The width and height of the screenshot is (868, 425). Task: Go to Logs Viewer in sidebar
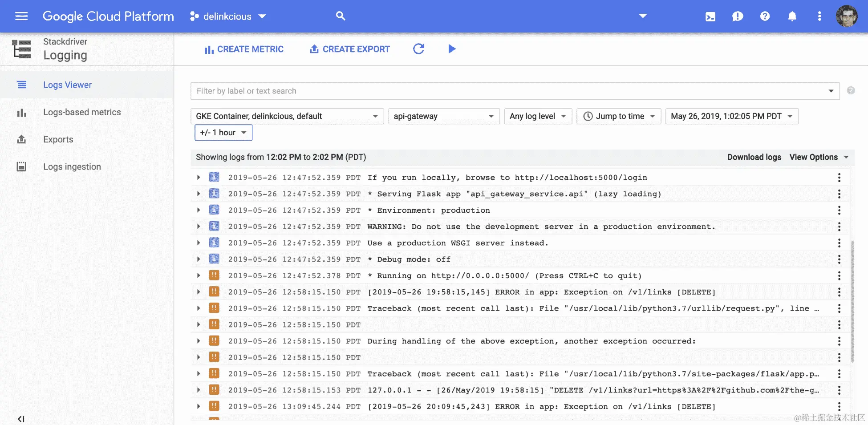[x=87, y=85]
